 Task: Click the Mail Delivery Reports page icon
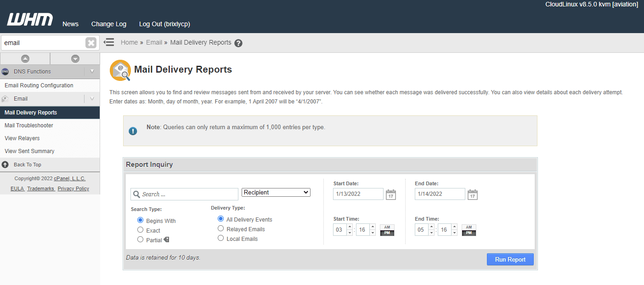pos(120,70)
